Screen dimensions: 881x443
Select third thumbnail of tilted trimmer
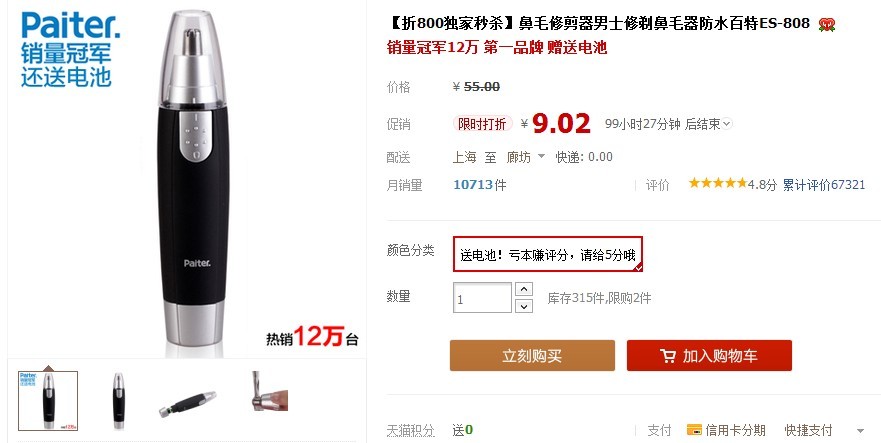point(188,401)
